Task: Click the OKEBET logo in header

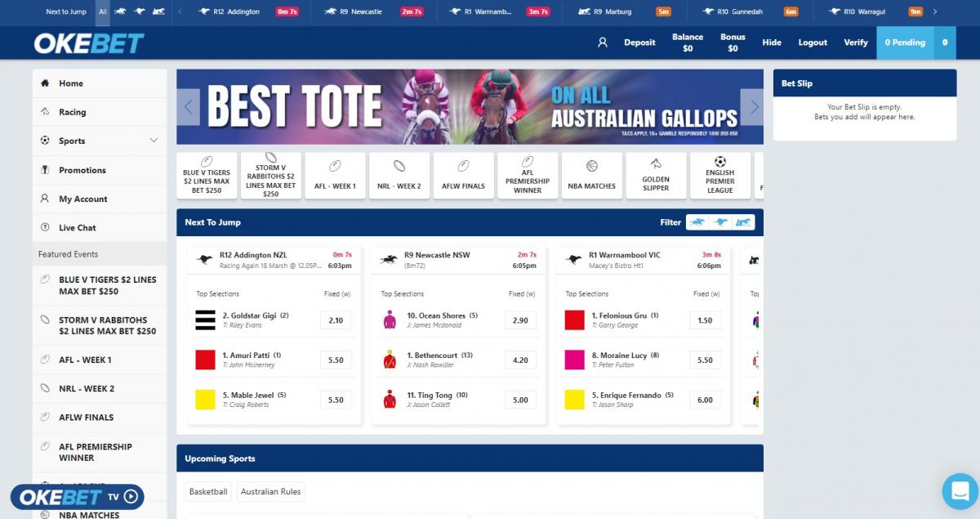Action: (89, 43)
